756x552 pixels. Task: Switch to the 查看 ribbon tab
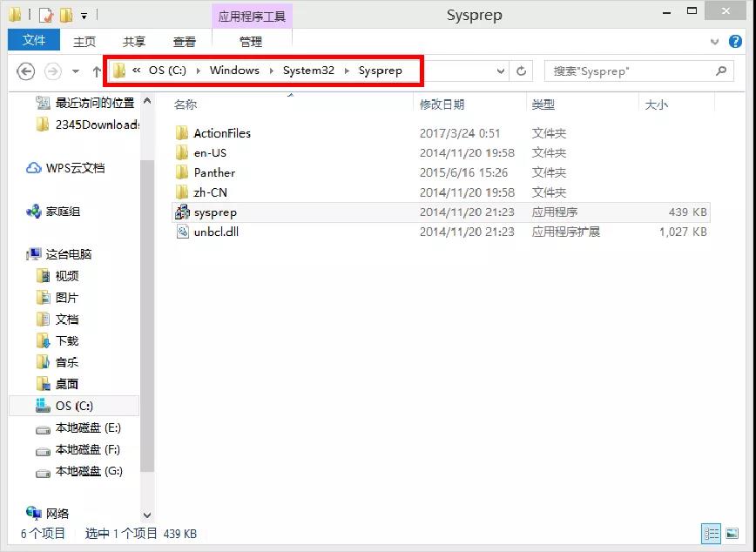185,42
